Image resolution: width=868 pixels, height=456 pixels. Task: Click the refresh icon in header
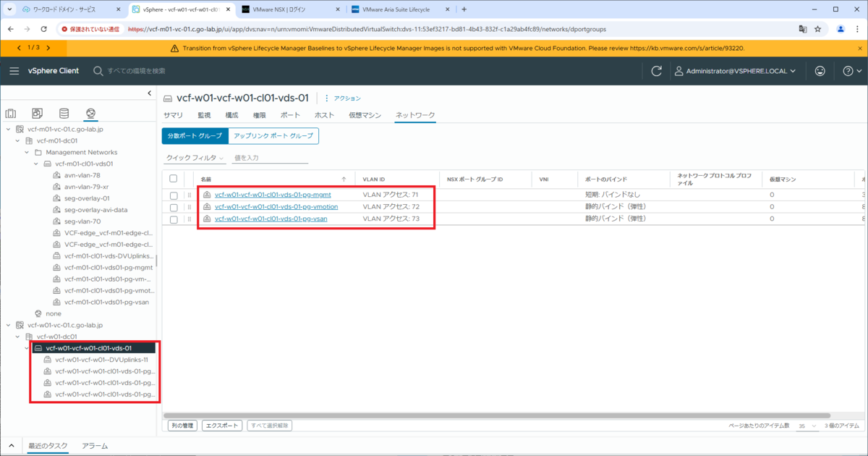[657, 71]
